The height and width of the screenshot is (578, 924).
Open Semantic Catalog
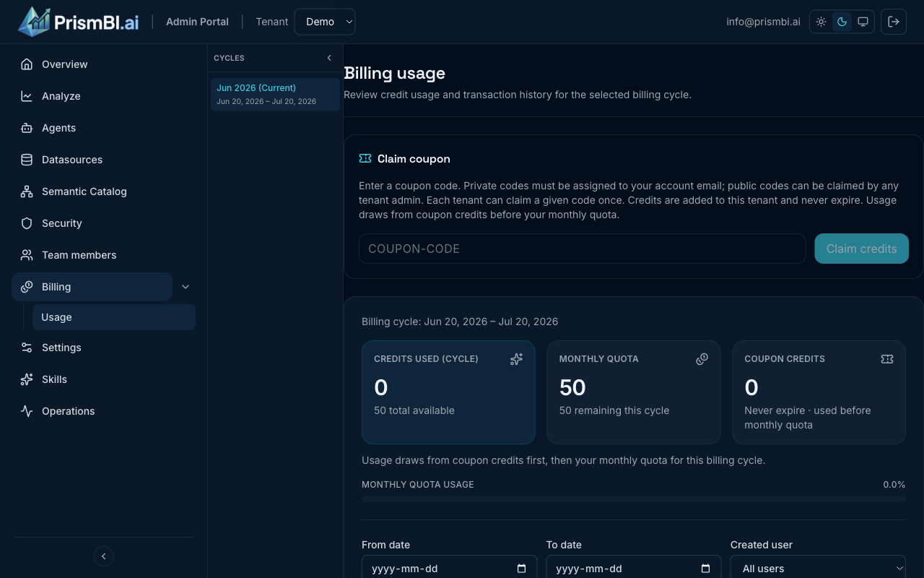(x=103, y=191)
